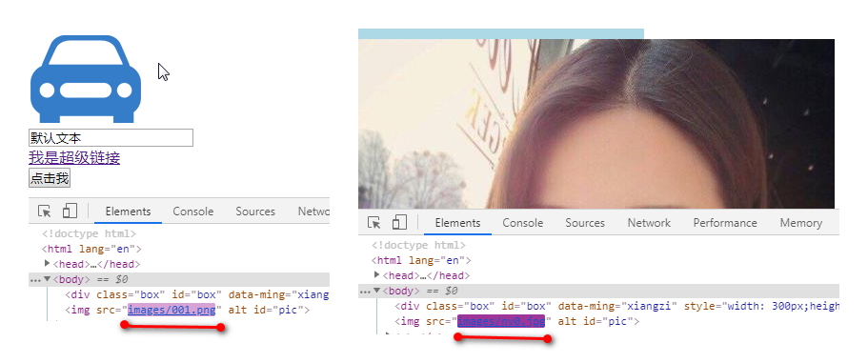Click the blue car image
Image resolution: width=868 pixels, height=363 pixels.
pyautogui.click(x=86, y=78)
